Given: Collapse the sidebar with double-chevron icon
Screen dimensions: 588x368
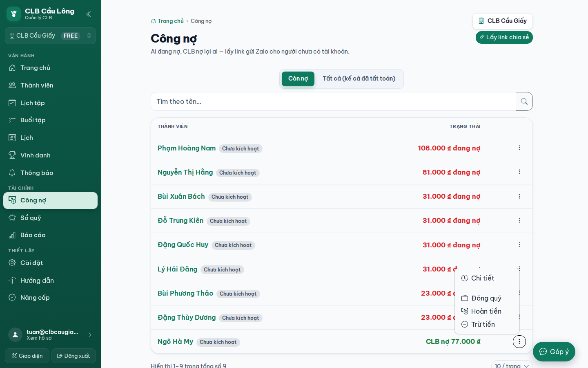Looking at the screenshot, I should coord(89,14).
